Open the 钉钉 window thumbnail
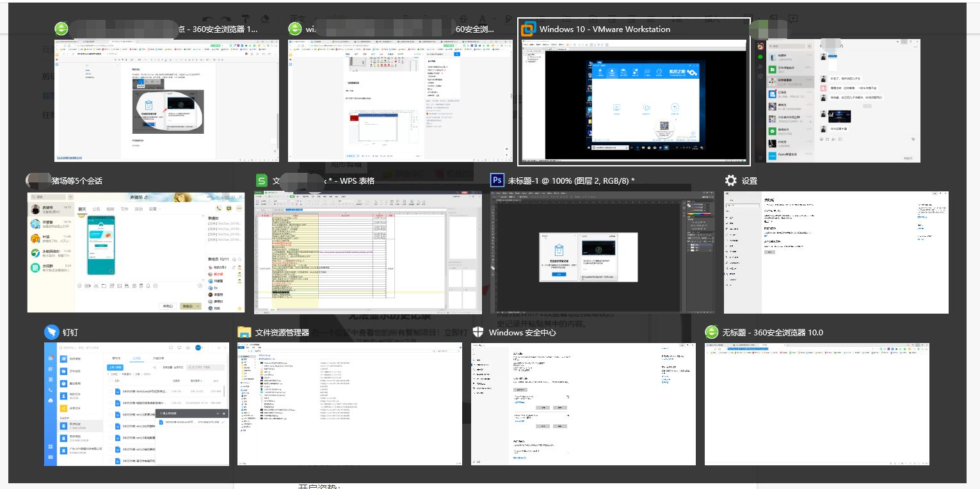The height and width of the screenshot is (489, 980). [x=136, y=404]
